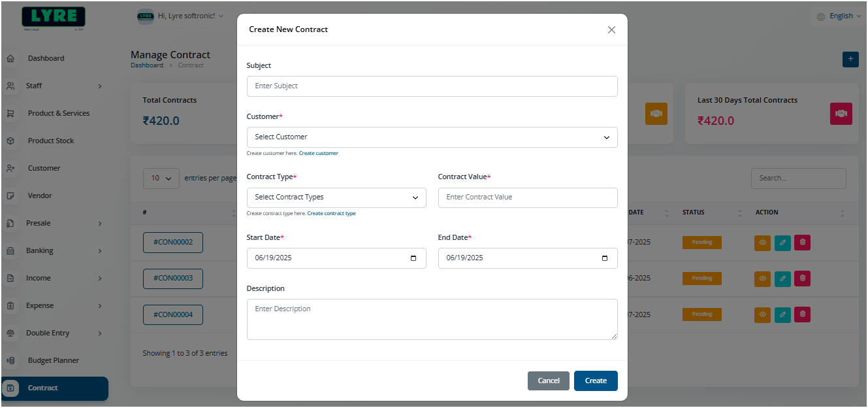Open the Budget Planner menu item

(53, 360)
